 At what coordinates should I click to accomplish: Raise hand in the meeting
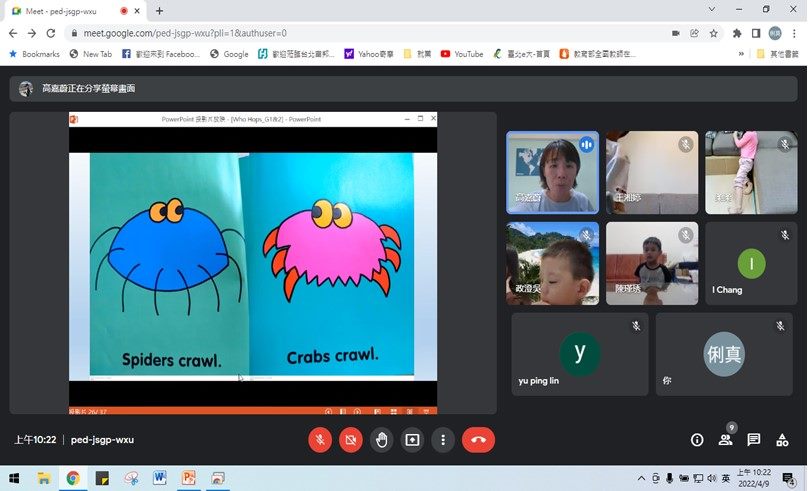click(x=381, y=439)
